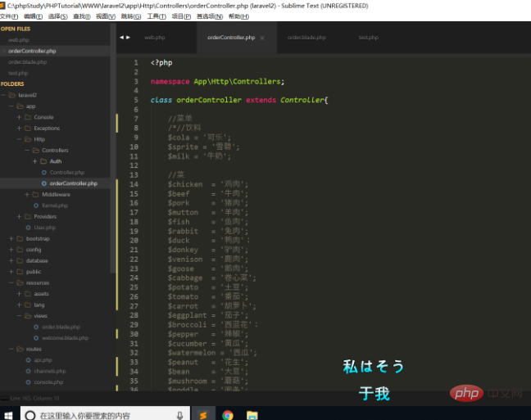Close orderController.php in Open Files list
Image resolution: width=531 pixels, height=420 pixels.
(x=4, y=51)
